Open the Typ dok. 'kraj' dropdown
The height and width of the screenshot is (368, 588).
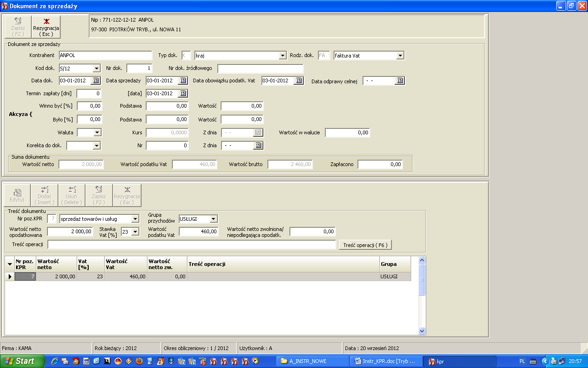283,56
